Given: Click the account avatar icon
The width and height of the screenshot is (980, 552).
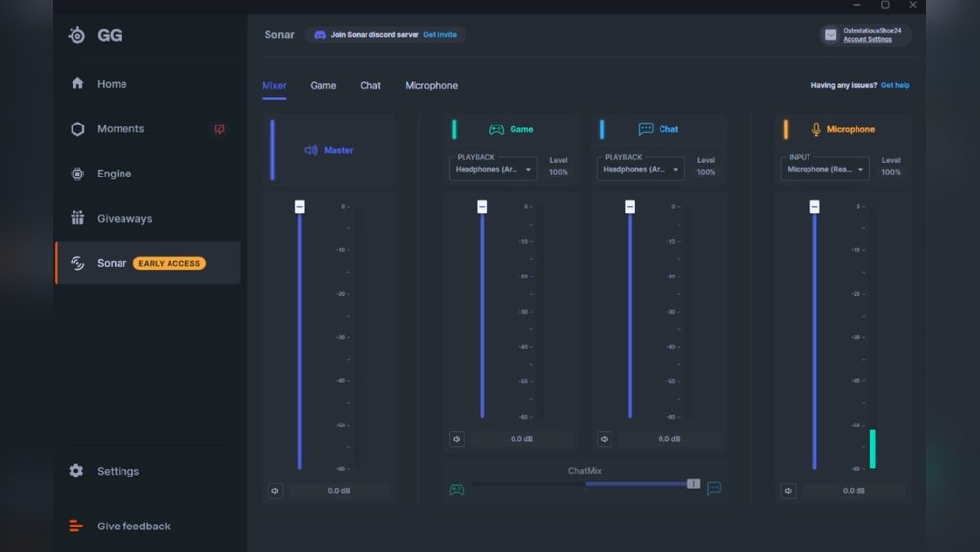Looking at the screenshot, I should click(x=831, y=35).
